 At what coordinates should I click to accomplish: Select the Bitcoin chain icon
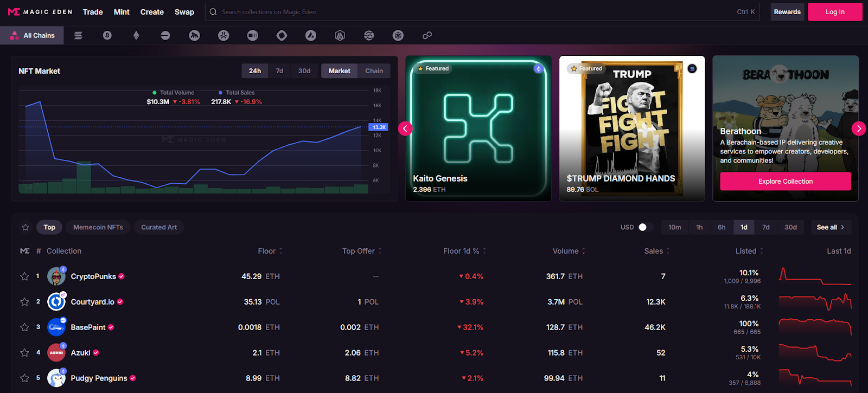point(107,36)
